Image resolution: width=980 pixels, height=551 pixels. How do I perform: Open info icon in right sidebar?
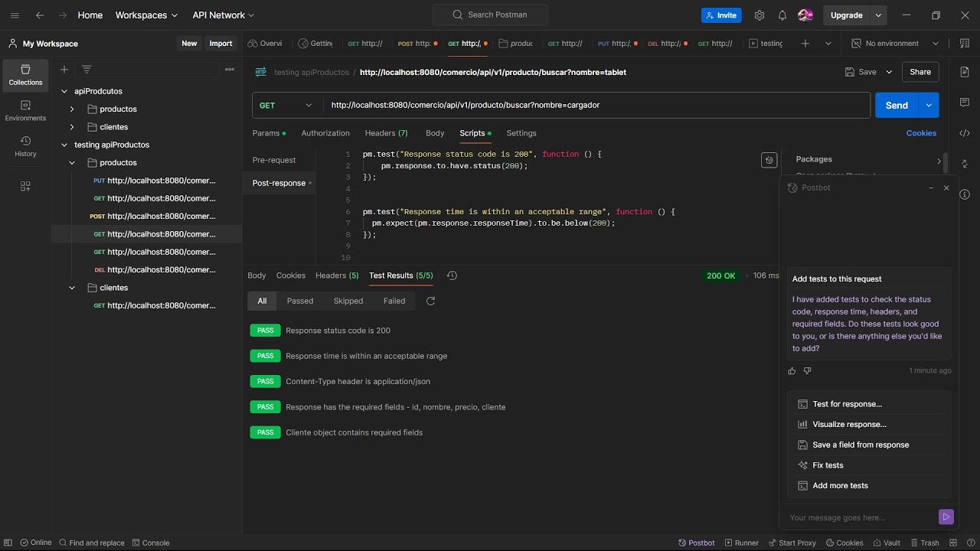click(965, 194)
